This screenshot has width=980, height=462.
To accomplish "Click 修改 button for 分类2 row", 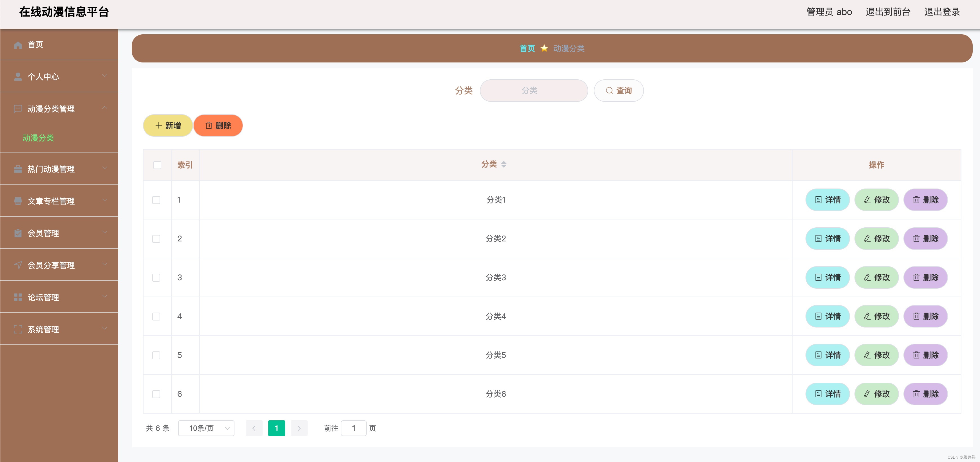I will pos(876,238).
